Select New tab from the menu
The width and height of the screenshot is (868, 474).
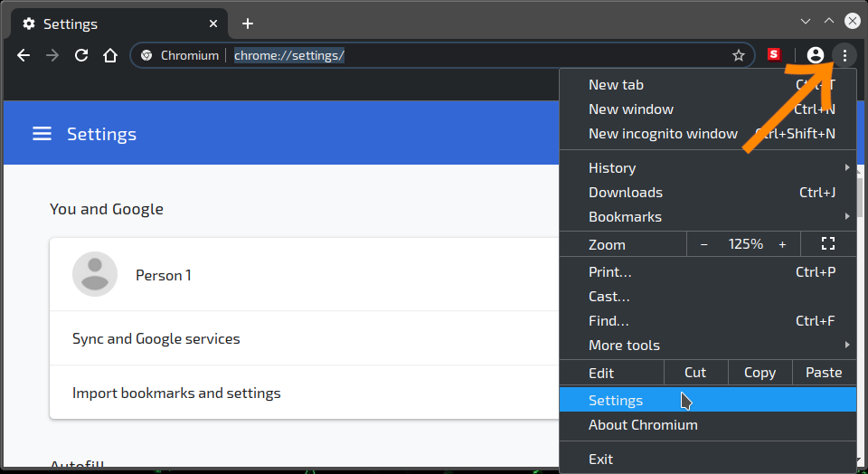(x=707, y=85)
